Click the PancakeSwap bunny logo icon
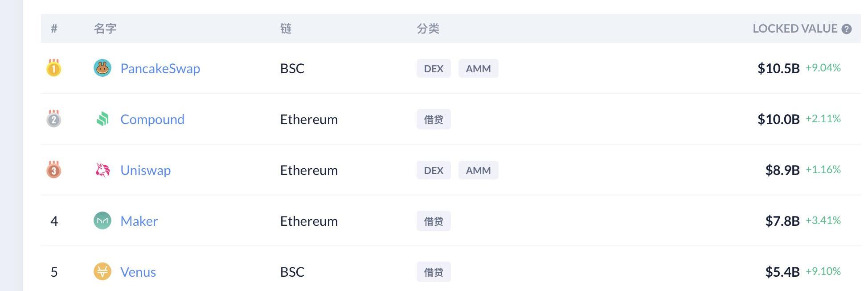868x291 pixels. (x=102, y=68)
